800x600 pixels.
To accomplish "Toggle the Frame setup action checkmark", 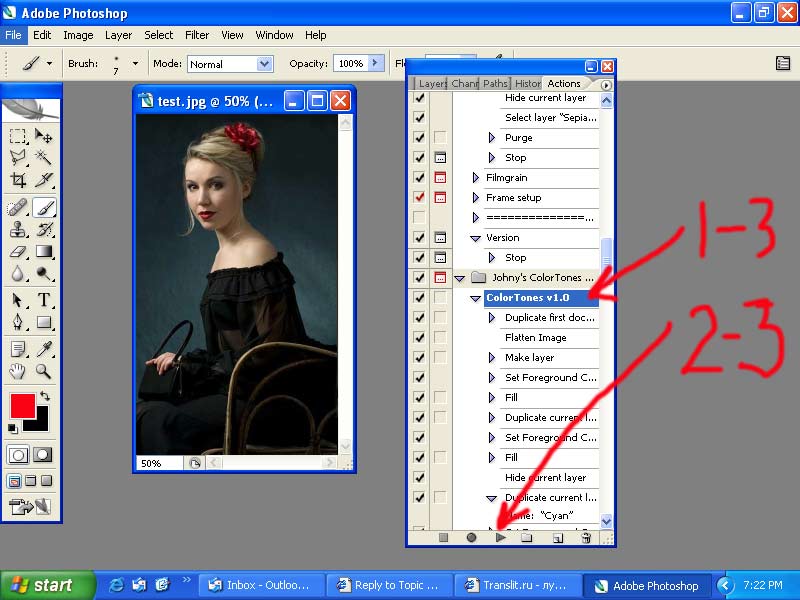I will point(419,197).
